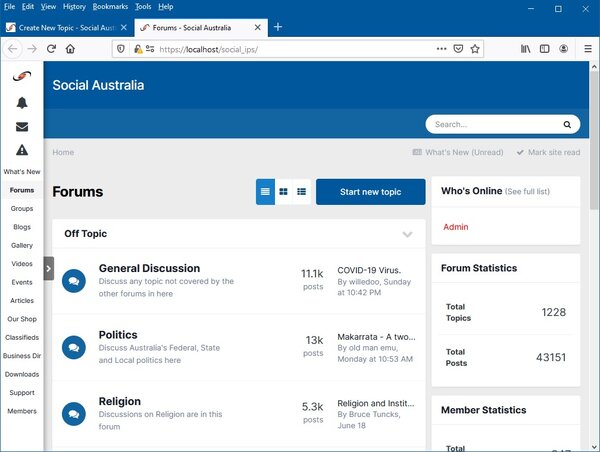Click the search magnifier icon
600x452 pixels.
567,125
